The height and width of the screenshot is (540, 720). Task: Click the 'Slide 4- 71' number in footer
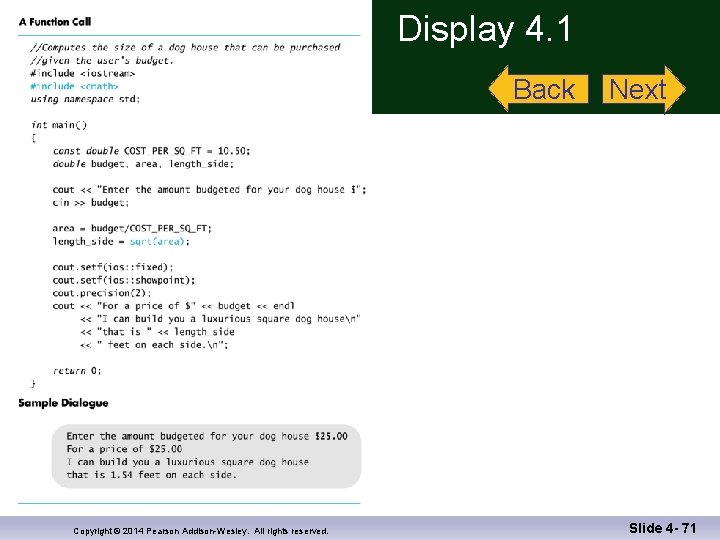pos(663,528)
